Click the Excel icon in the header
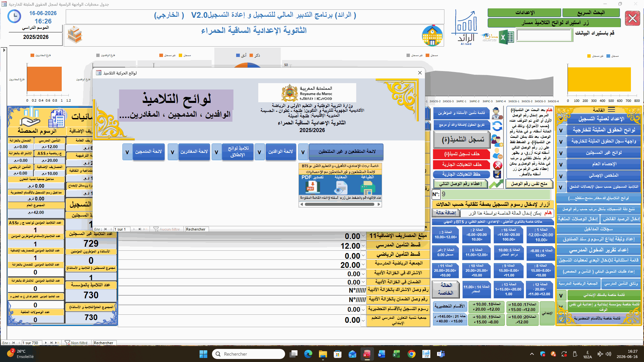The image size is (644, 362). point(507,37)
